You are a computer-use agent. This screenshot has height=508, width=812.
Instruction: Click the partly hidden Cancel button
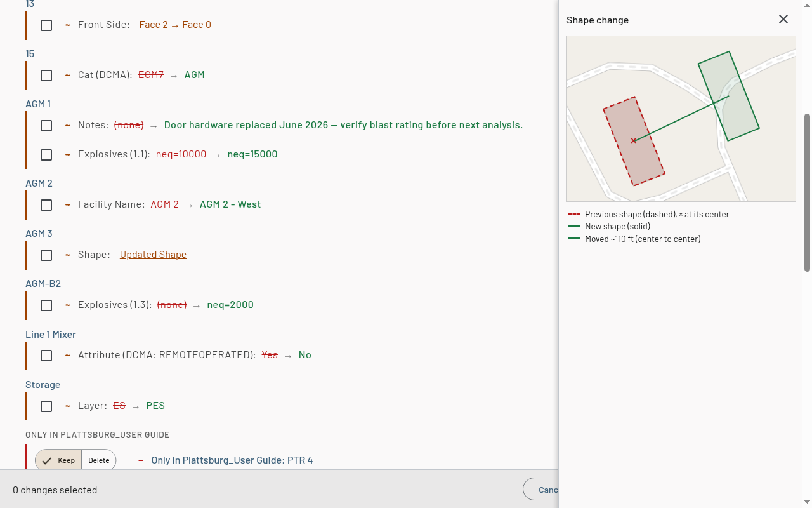pyautogui.click(x=541, y=490)
